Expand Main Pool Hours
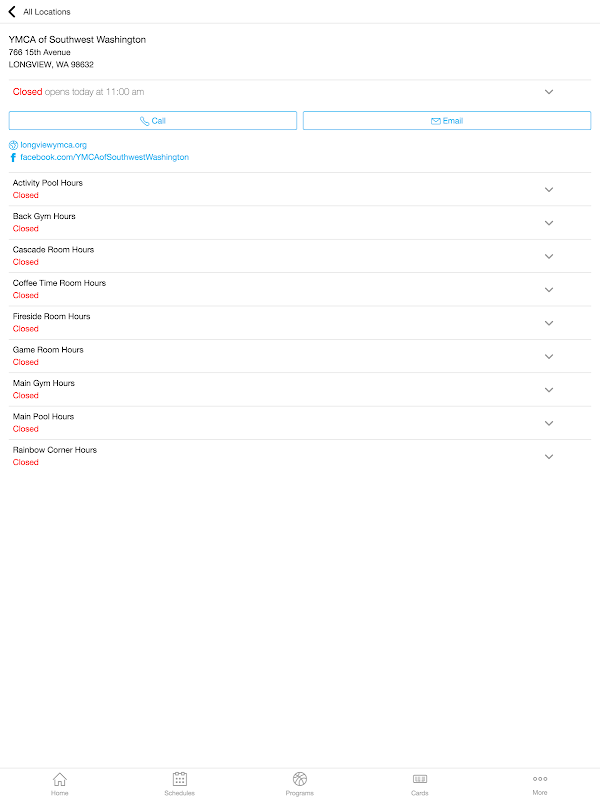The height and width of the screenshot is (800, 600). click(549, 423)
